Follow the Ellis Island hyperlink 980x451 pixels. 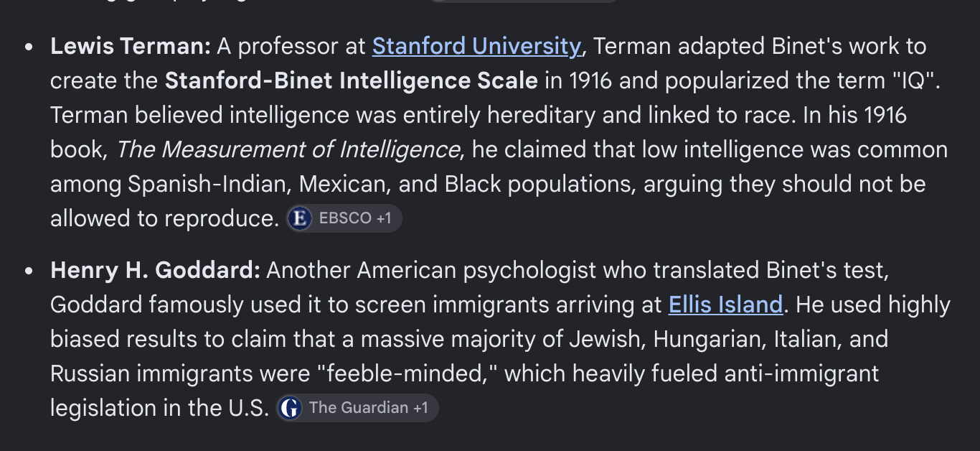click(x=725, y=304)
